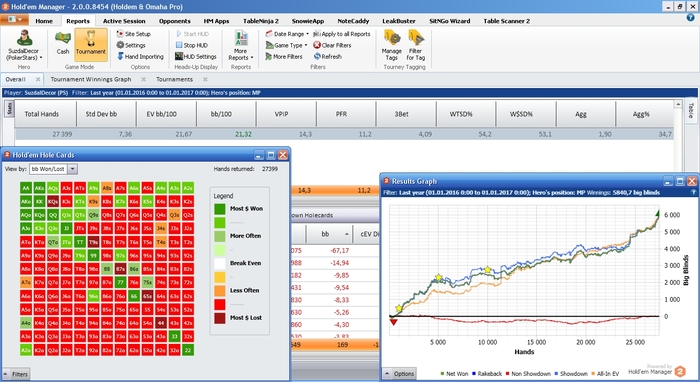Switch to Tournament Winnings Graph tab
Screen dimensions: 700x382
pos(91,79)
